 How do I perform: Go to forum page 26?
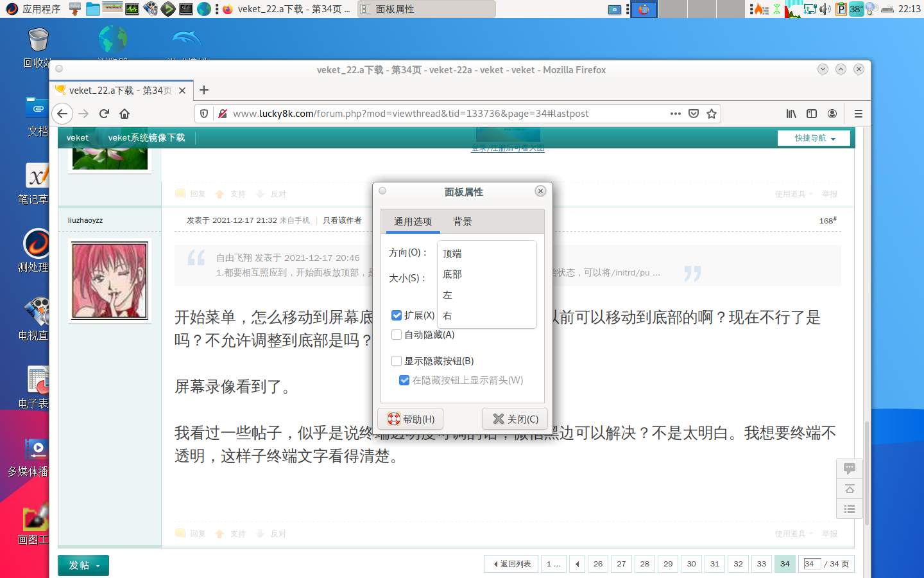(598, 564)
